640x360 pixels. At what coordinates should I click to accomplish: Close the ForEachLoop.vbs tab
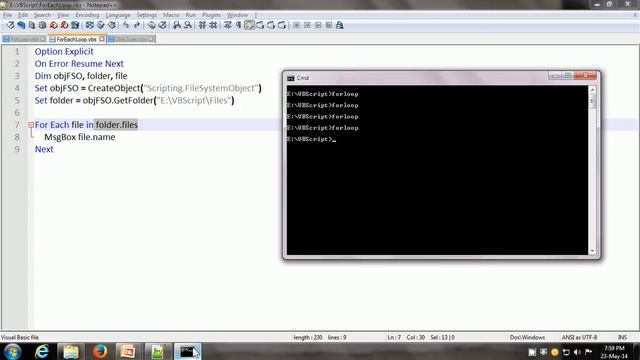102,39
